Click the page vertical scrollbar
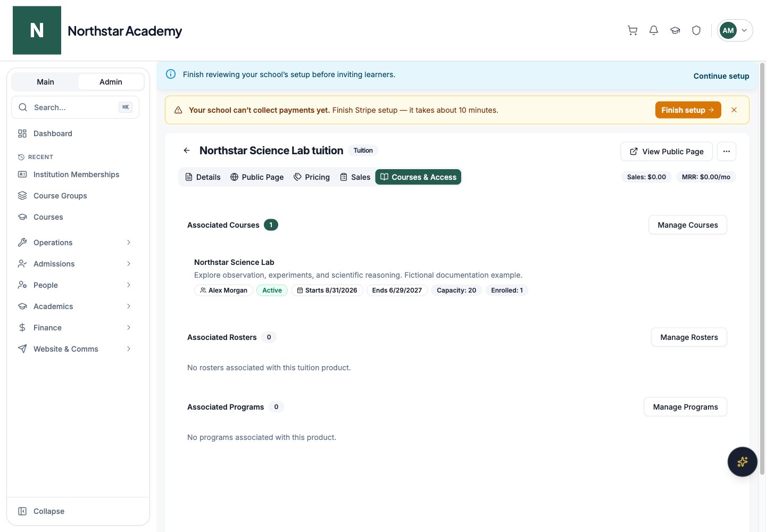The image size is (766, 532). point(762,269)
